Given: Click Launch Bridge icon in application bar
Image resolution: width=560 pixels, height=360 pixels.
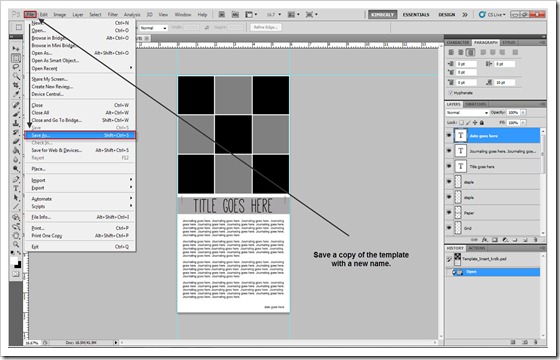Looking at the screenshot, I should tap(222, 14).
